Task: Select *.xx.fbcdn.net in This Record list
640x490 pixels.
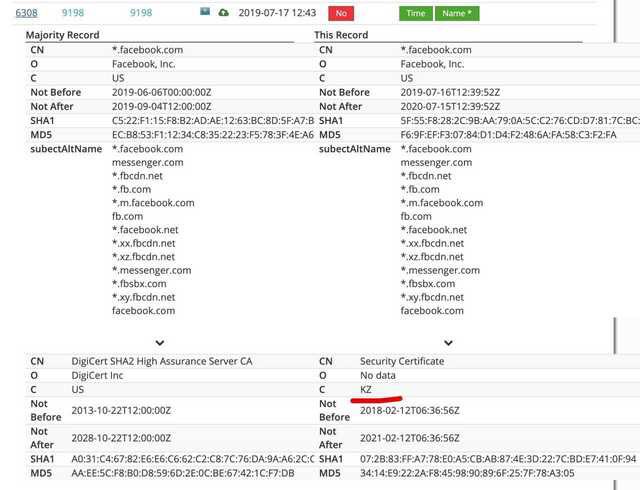Action: [432, 243]
